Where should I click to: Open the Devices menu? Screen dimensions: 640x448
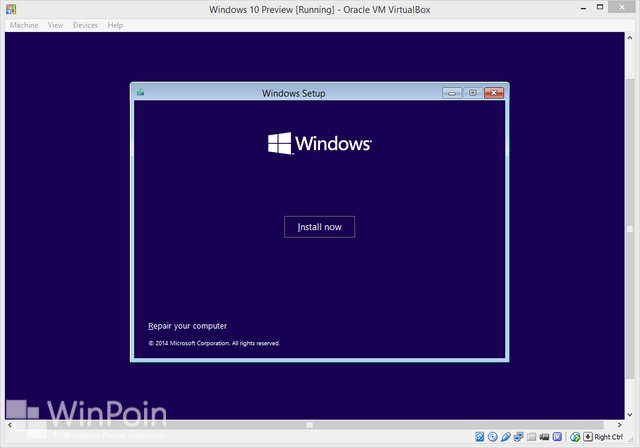pos(85,25)
